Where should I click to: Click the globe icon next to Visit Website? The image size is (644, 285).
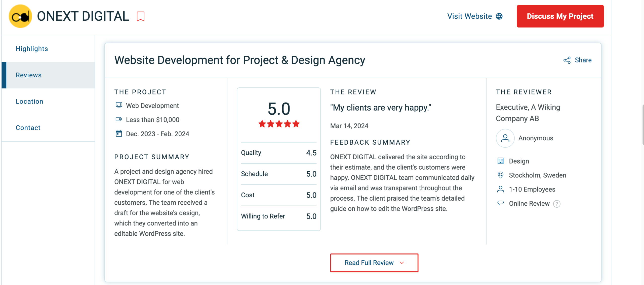pos(499,16)
